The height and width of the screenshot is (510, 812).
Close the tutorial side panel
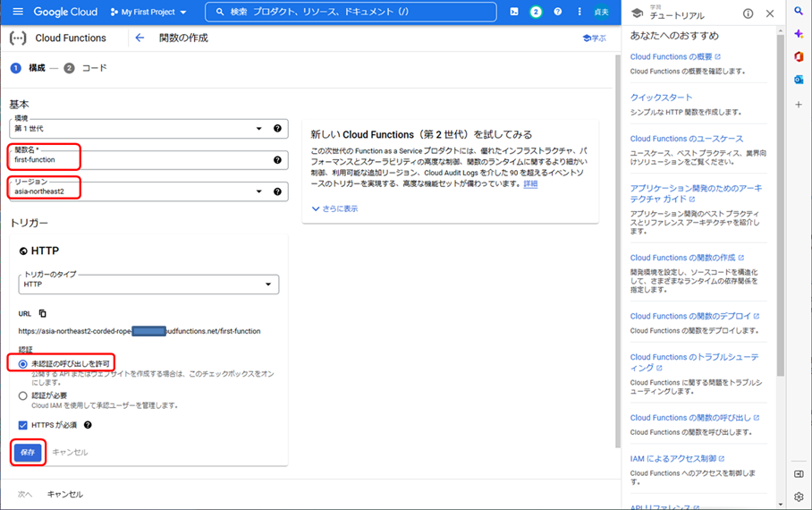click(x=770, y=13)
